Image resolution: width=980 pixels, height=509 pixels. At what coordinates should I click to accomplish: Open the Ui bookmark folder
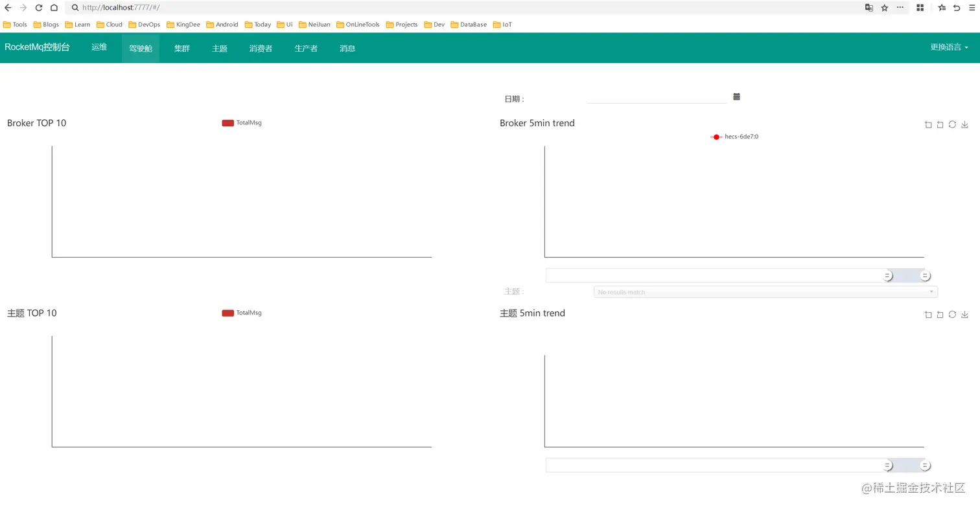point(285,25)
